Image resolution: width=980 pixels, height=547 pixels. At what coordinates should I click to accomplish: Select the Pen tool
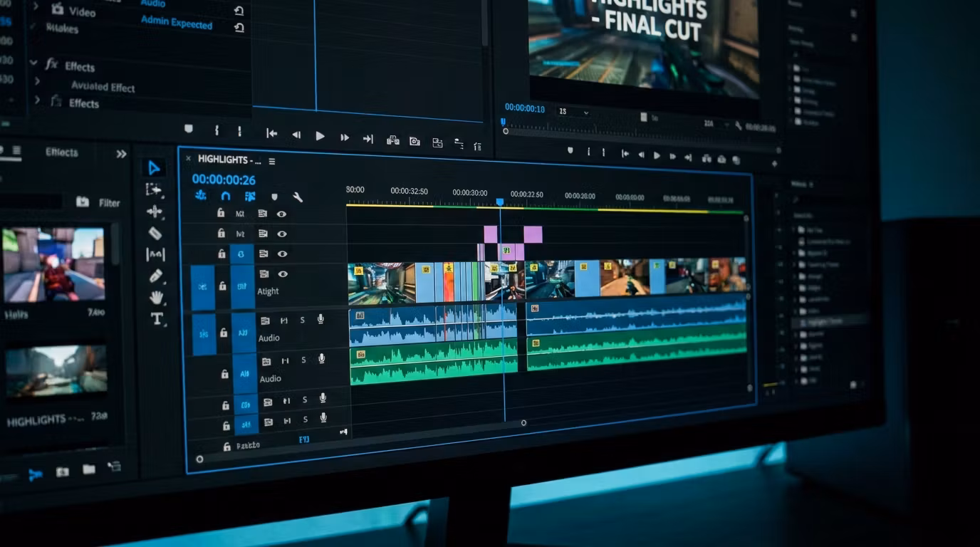point(156,276)
